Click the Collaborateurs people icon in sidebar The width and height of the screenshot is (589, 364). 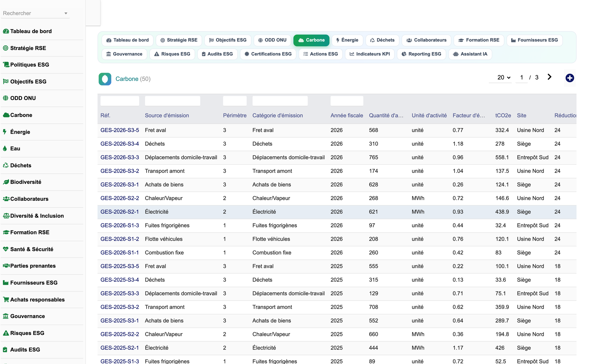click(6, 199)
